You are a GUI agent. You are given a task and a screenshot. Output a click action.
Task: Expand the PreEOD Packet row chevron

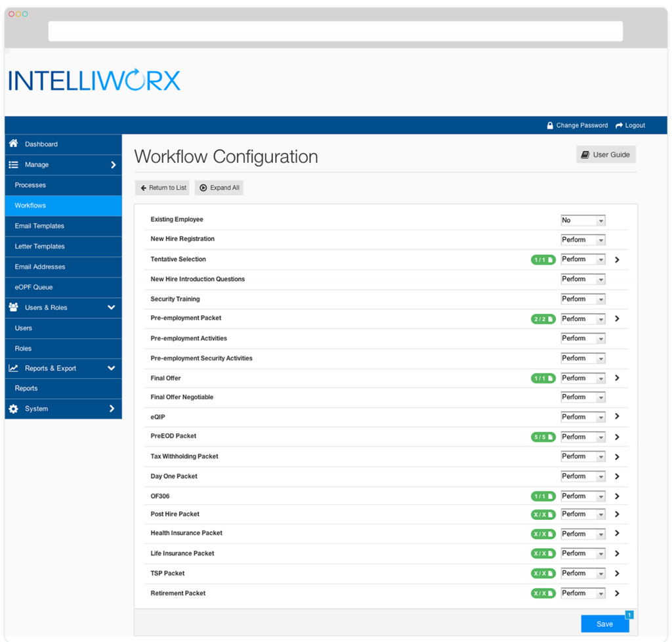click(x=617, y=437)
